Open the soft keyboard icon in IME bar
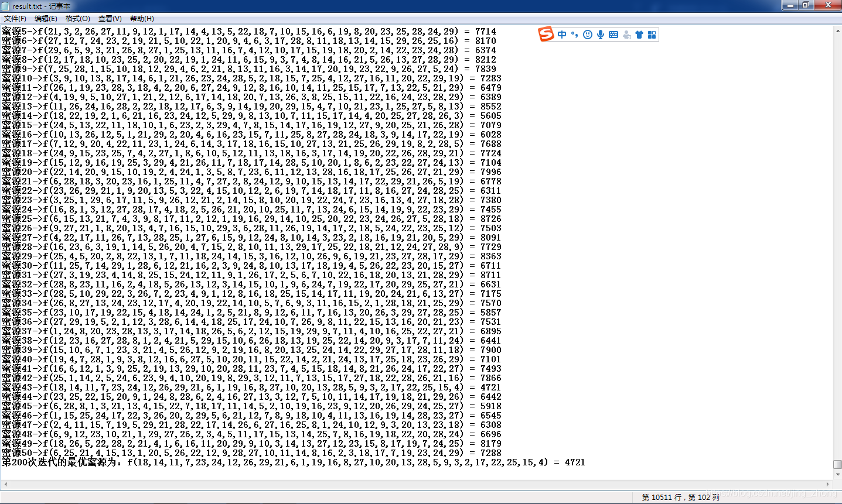The height and width of the screenshot is (504, 842). 613,35
